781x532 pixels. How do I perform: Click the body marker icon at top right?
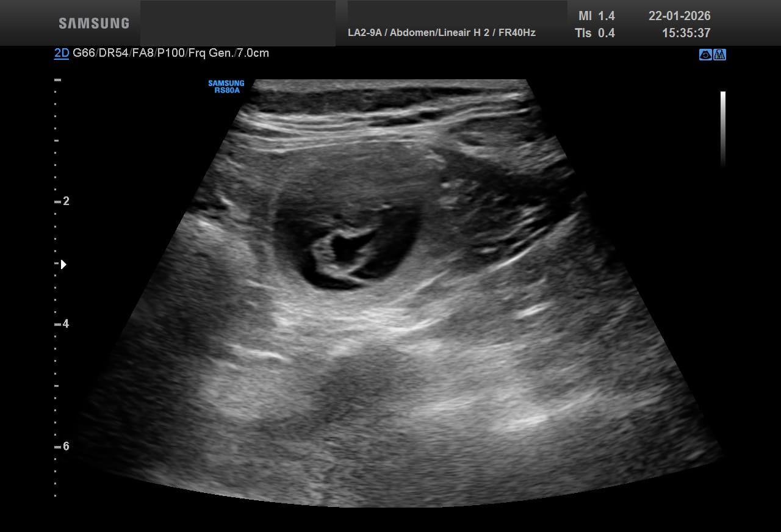tap(720, 55)
